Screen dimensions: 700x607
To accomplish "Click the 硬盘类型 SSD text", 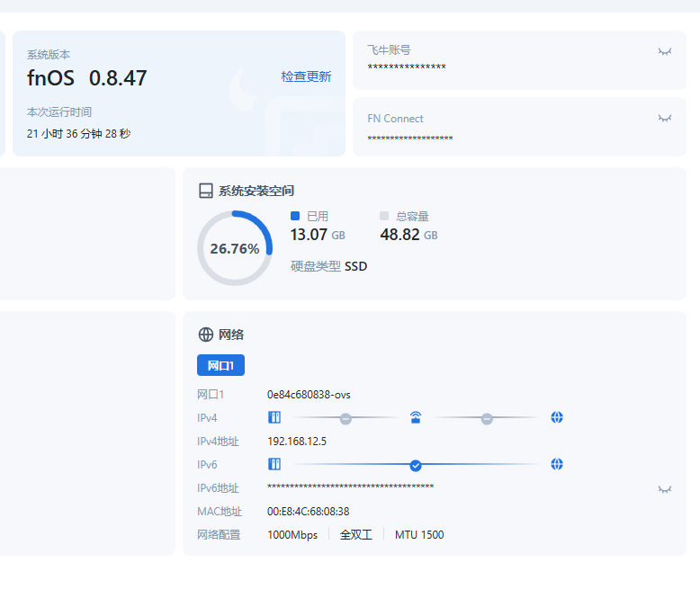I will [x=328, y=266].
